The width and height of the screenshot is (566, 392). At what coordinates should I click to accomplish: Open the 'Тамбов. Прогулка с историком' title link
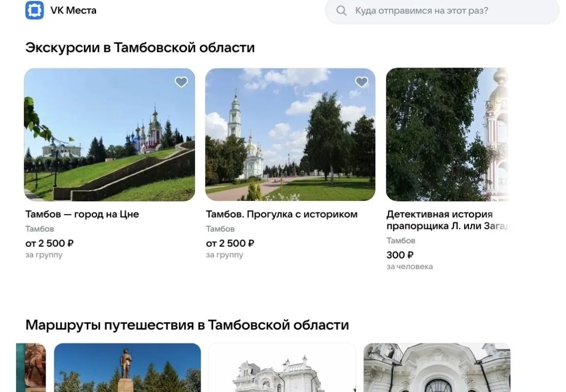click(x=282, y=214)
